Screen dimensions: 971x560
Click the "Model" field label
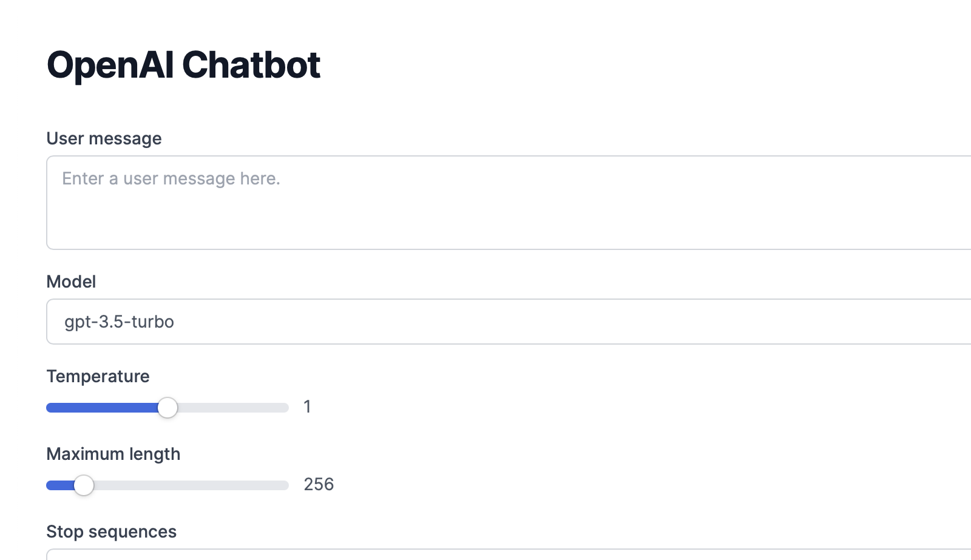pyautogui.click(x=71, y=282)
